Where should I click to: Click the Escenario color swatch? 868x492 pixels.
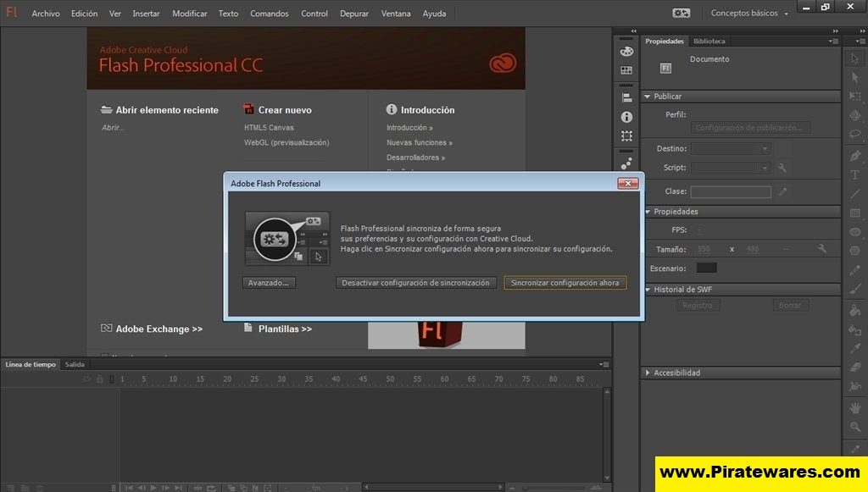(x=706, y=268)
